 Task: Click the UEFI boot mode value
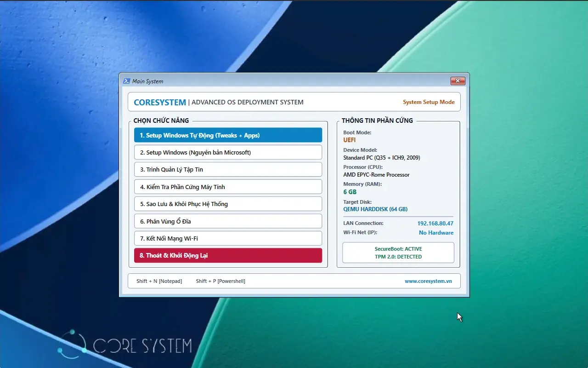pos(350,140)
